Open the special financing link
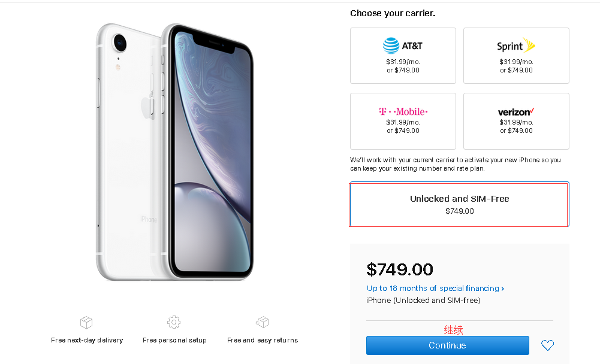600x364 pixels. [433, 289]
